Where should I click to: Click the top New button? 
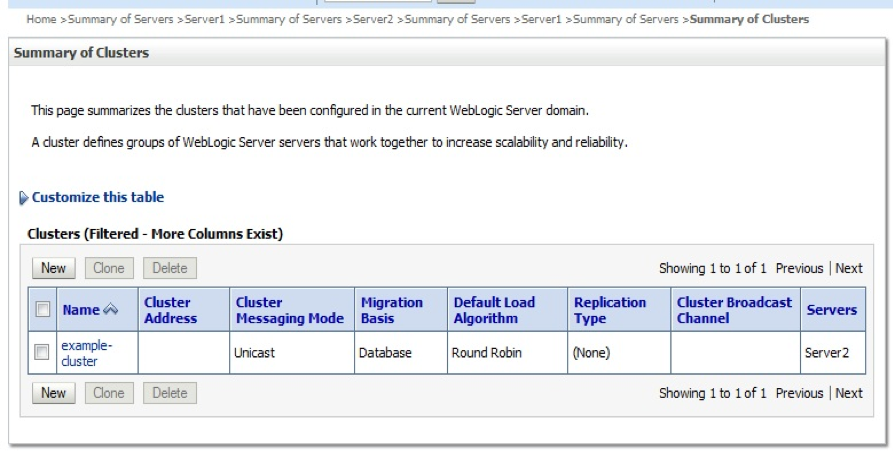[54, 268]
